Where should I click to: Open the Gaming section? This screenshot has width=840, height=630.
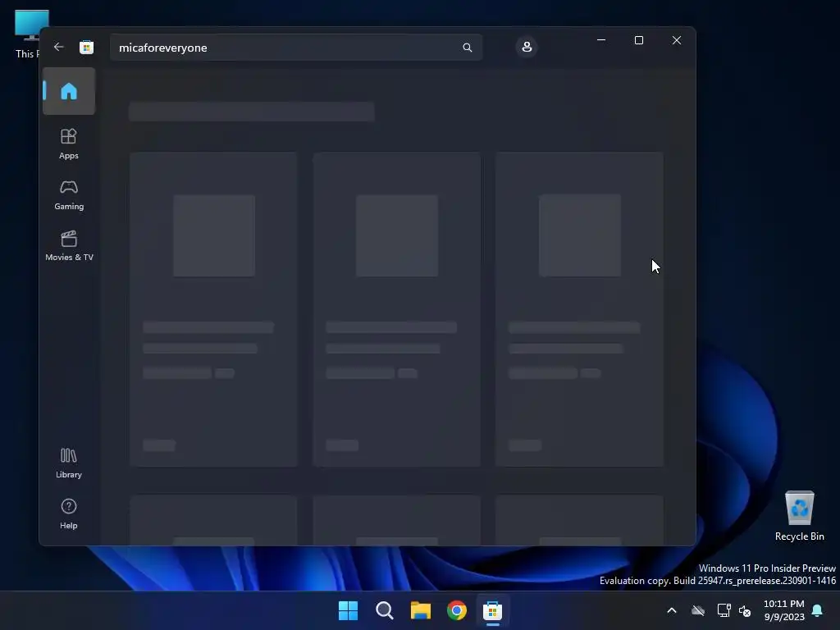point(69,195)
